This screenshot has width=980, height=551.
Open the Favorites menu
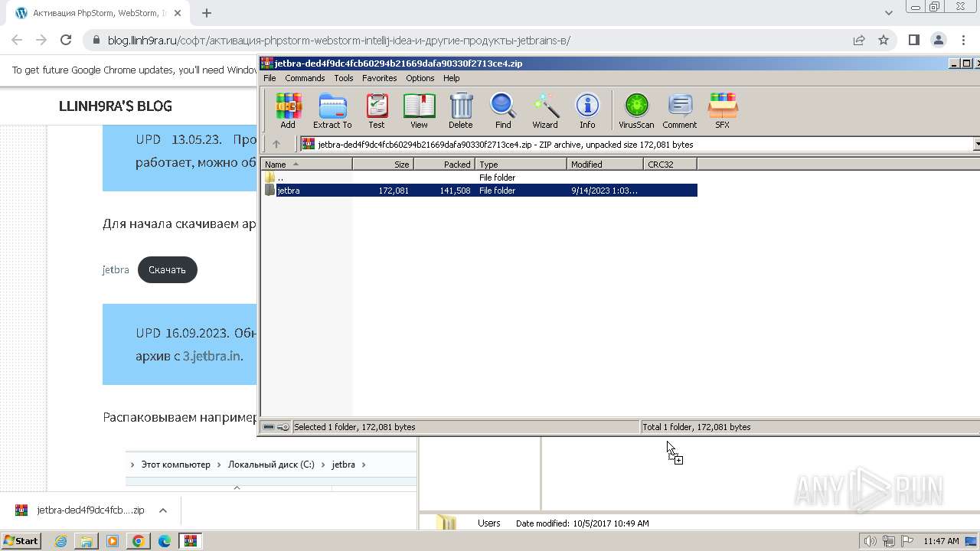pos(380,78)
